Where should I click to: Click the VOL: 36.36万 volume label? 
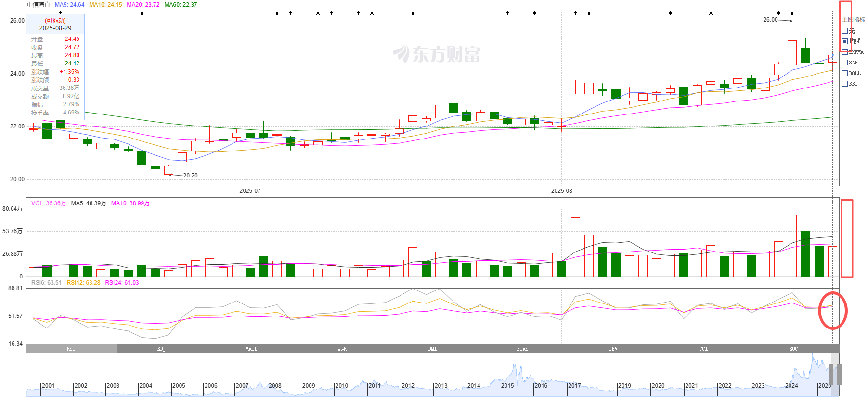point(49,203)
